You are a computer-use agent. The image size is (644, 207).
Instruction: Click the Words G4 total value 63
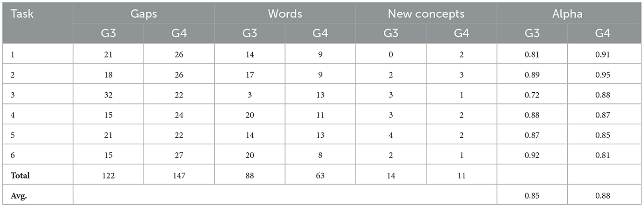tap(320, 176)
